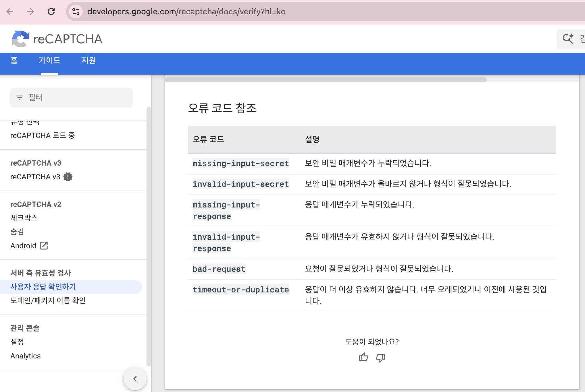Click the browser forward arrow
This screenshot has width=585, height=392.
click(x=30, y=11)
